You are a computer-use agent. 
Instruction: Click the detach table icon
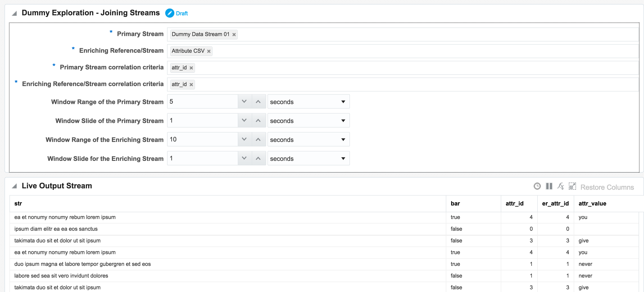click(x=572, y=186)
